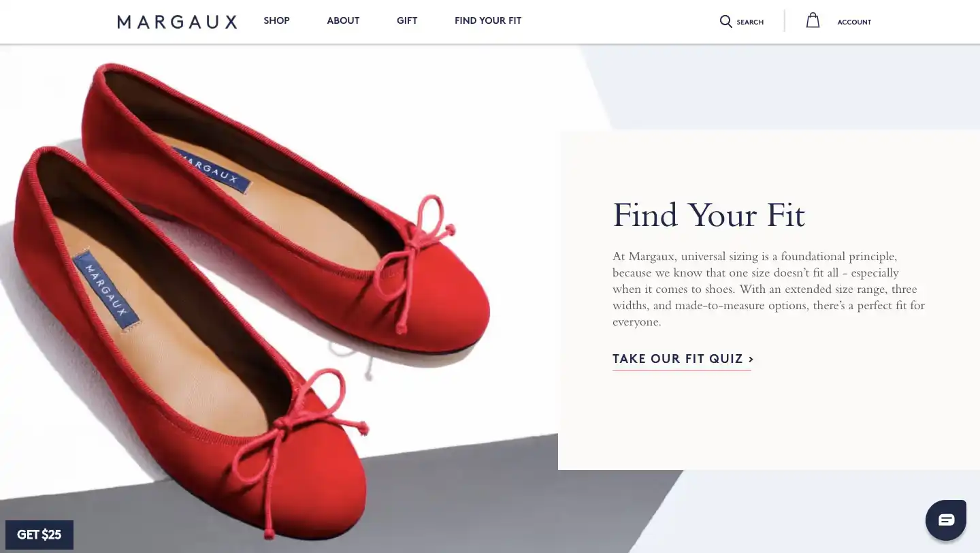
Task: Click the Search text label
Action: pos(750,22)
